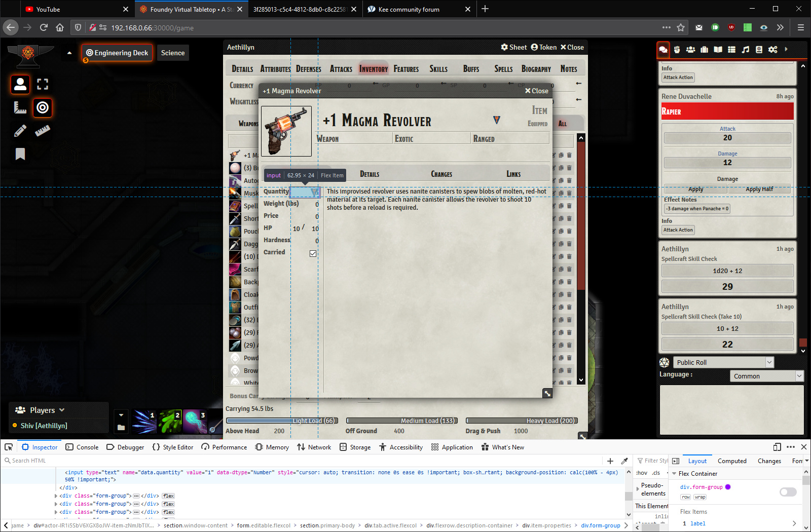Viewport: 811px width, 532px height.
Task: Expand the Players list chevron
Action: (x=62, y=410)
